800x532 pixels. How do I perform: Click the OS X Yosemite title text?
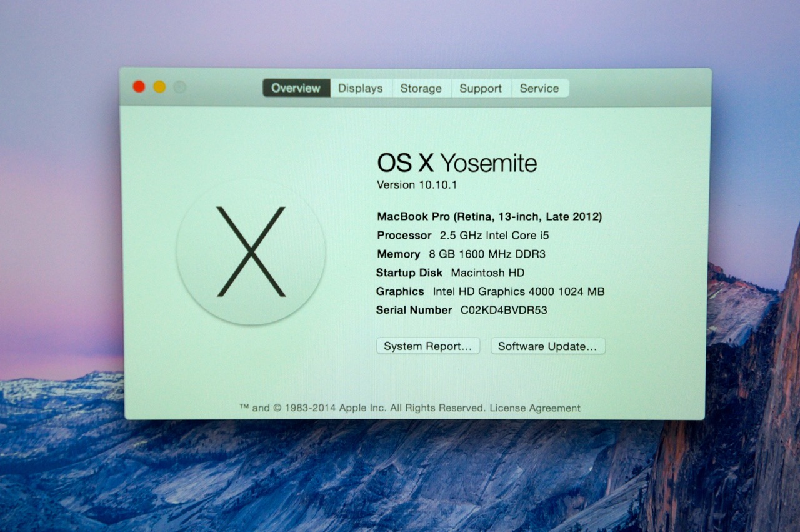(x=457, y=163)
